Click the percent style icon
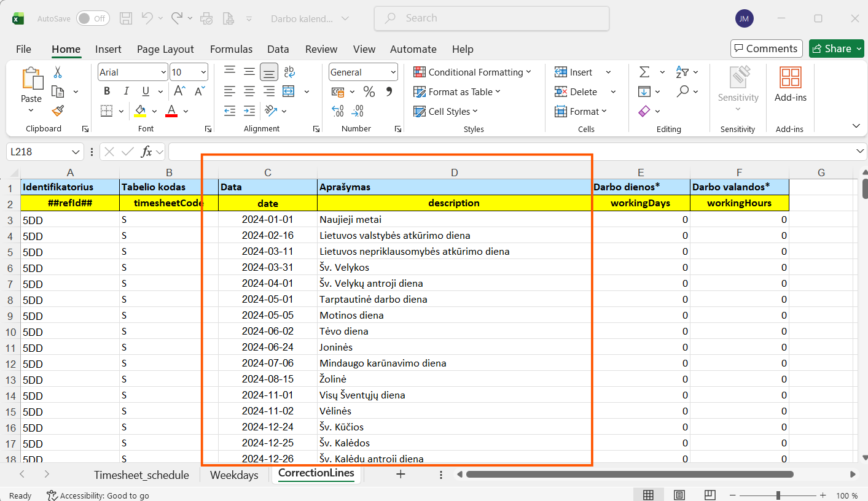868x501 pixels. pyautogui.click(x=369, y=92)
